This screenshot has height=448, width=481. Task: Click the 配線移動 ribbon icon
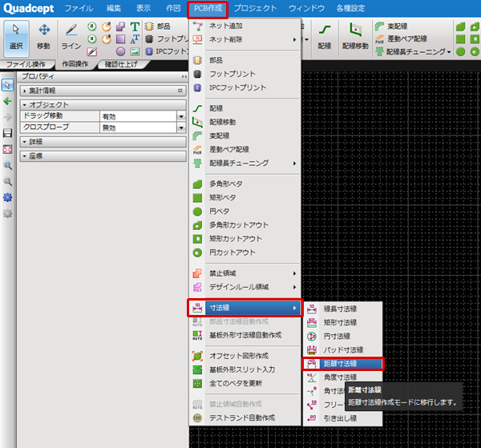tap(355, 38)
